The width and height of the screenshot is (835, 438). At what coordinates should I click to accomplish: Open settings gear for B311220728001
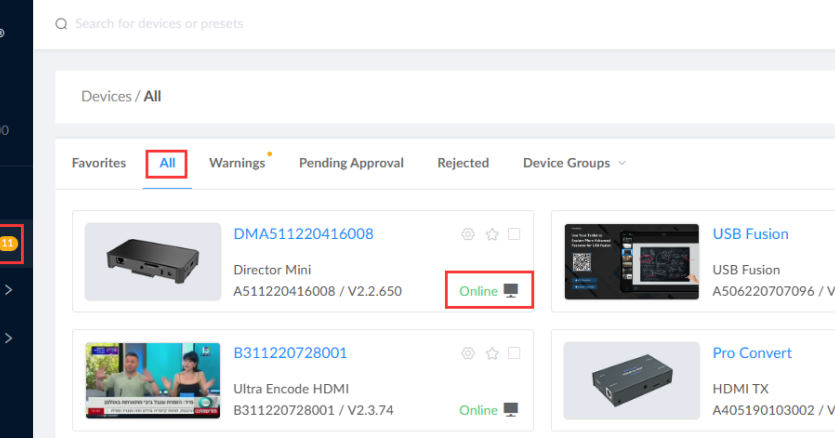tap(468, 353)
